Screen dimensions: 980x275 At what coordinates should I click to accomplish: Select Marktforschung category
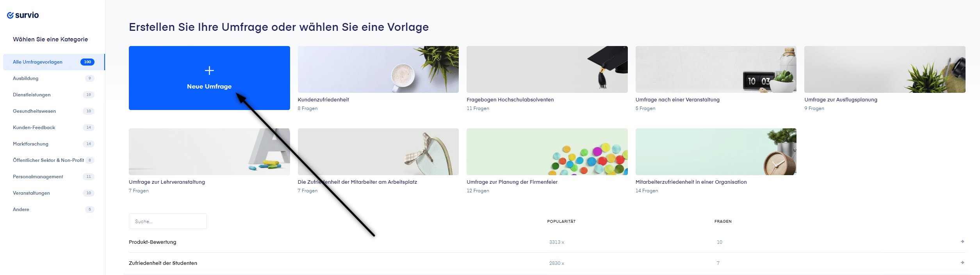coord(54,144)
